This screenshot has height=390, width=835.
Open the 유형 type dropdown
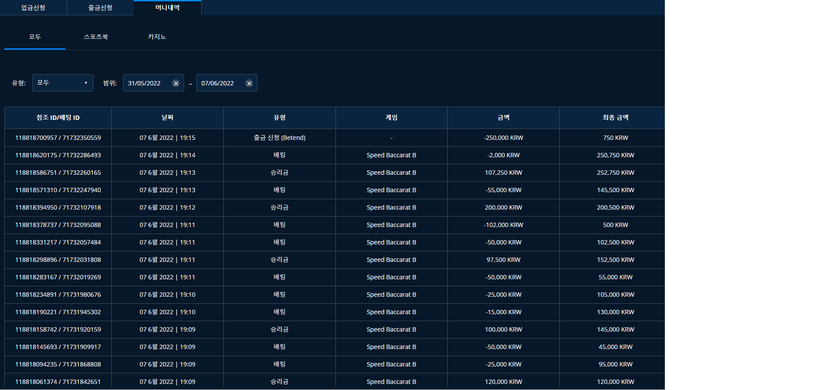point(63,83)
